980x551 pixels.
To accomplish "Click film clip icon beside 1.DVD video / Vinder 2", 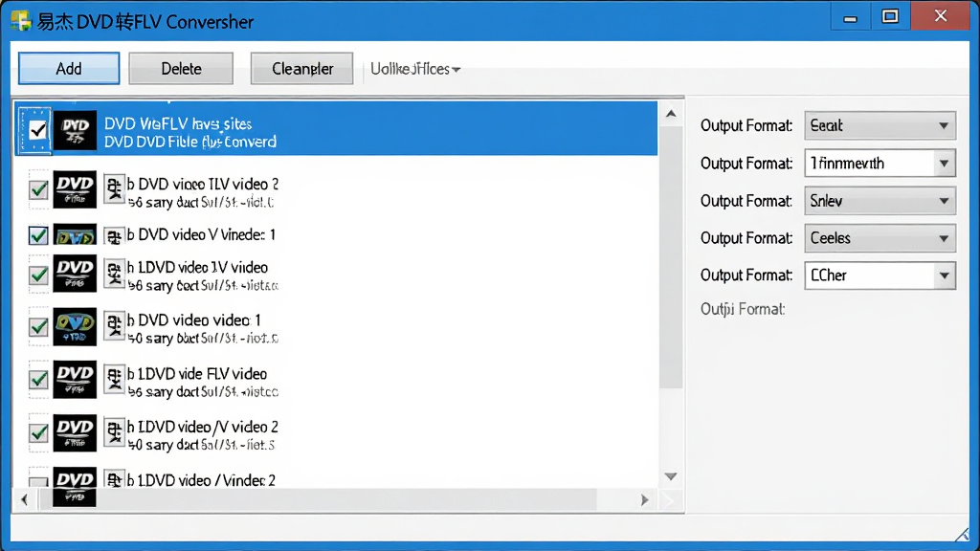I will click(114, 479).
